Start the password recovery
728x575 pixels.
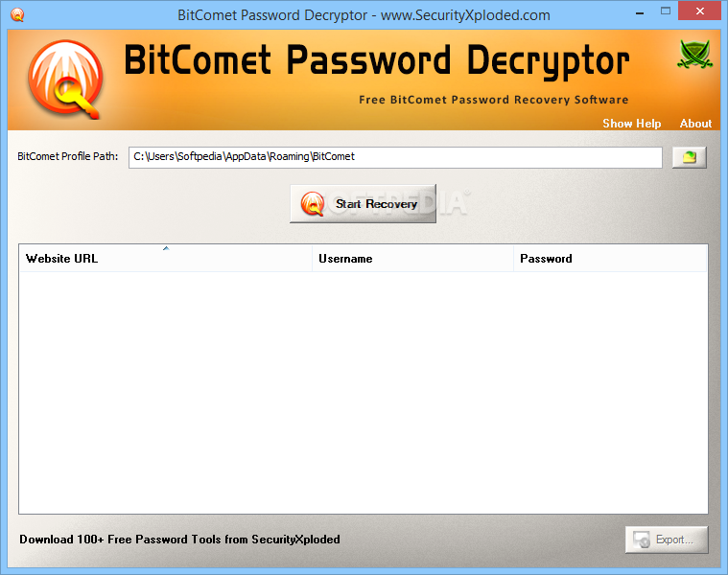[x=364, y=203]
